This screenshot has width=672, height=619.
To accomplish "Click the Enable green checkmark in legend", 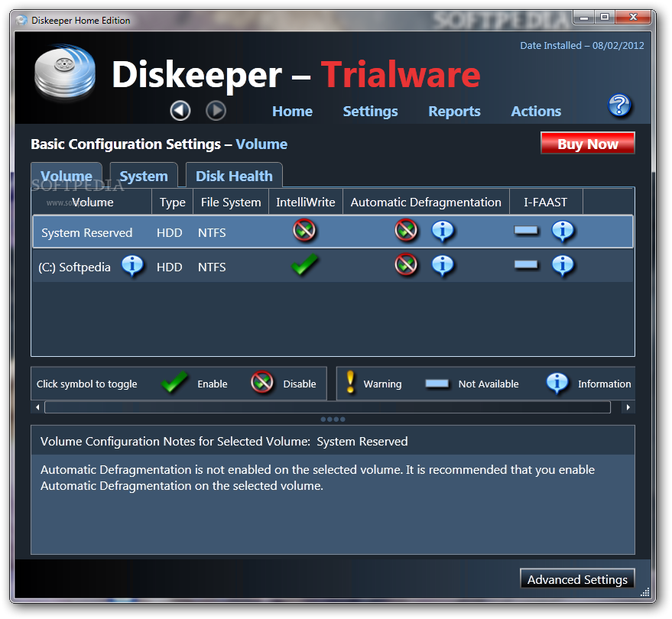I will 174,382.
